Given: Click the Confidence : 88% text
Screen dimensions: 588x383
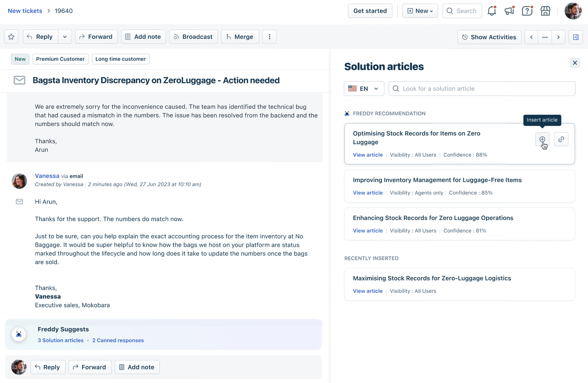Looking at the screenshot, I should coord(465,155).
